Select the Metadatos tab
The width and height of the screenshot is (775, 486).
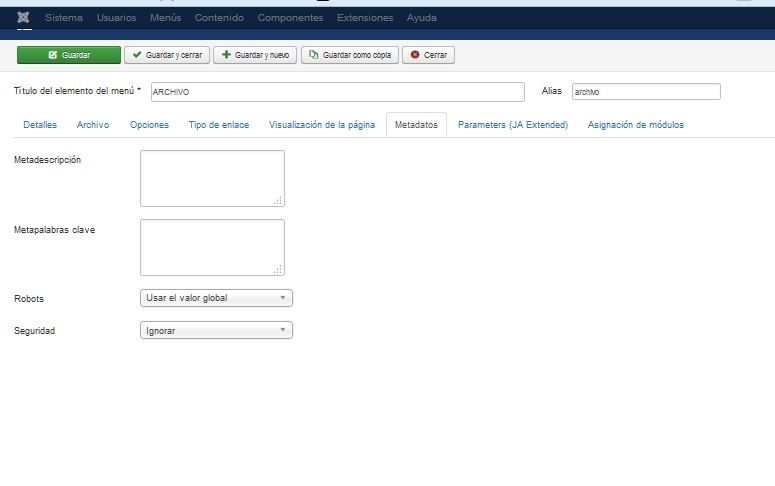point(416,125)
